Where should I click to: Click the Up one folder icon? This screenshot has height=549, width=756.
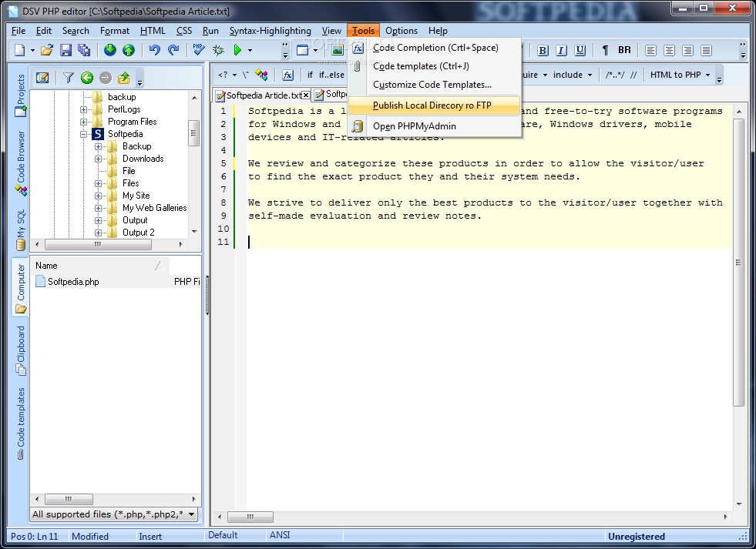[x=124, y=78]
